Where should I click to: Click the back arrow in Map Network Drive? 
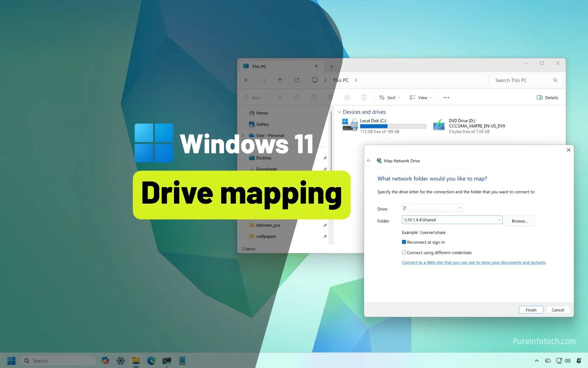coord(369,161)
